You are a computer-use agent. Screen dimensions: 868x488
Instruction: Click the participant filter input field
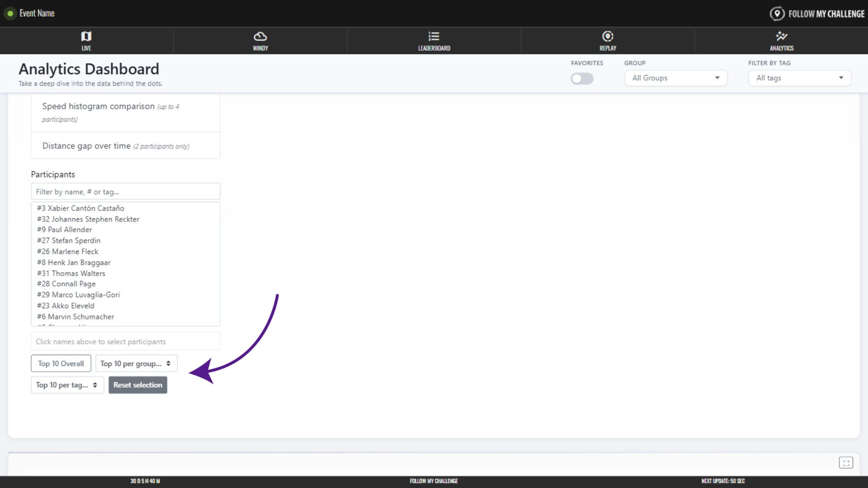125,192
